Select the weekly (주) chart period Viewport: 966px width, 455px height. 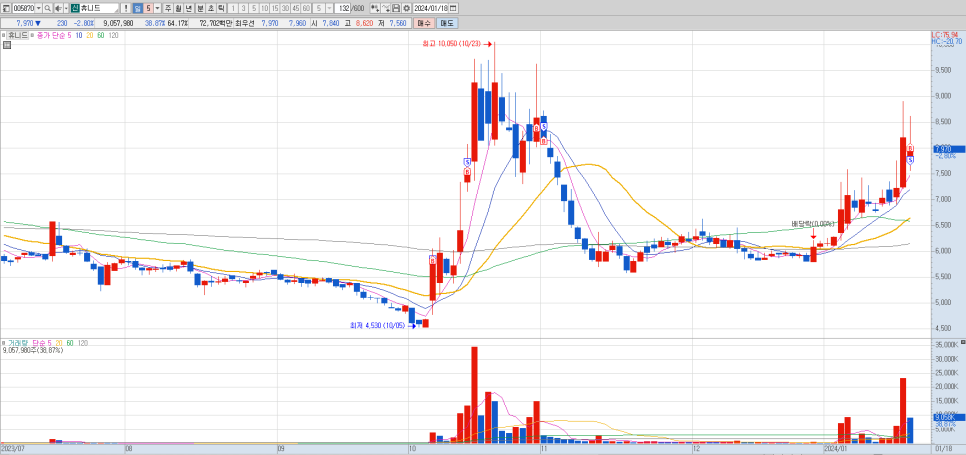tap(168, 8)
